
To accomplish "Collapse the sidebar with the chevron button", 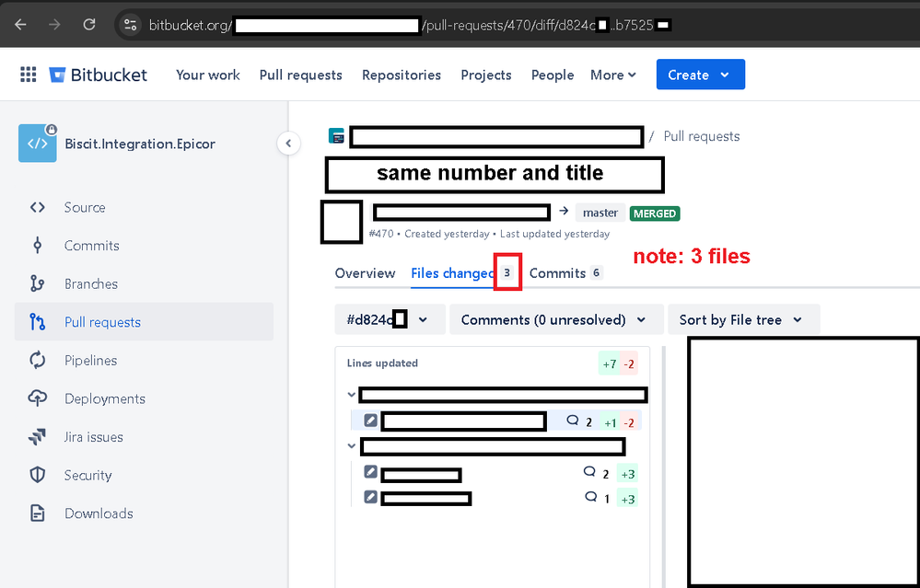I will tap(288, 143).
